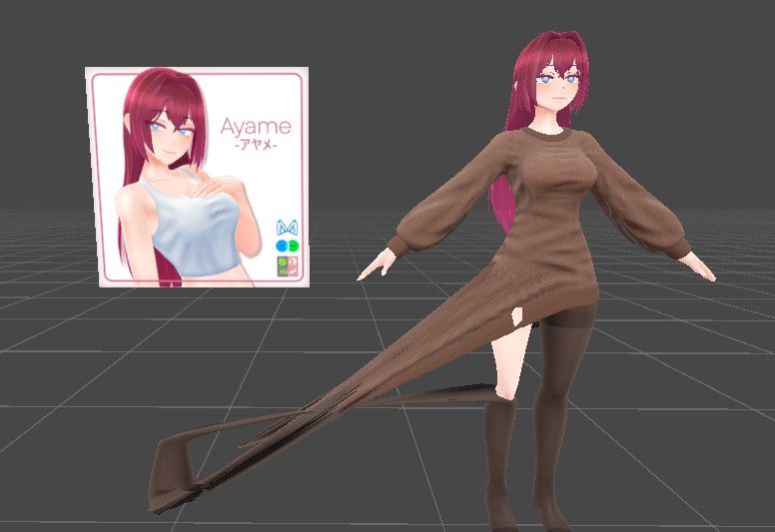This screenshot has width=775, height=532.
Task: Click the green circle badge on card
Action: click(293, 246)
